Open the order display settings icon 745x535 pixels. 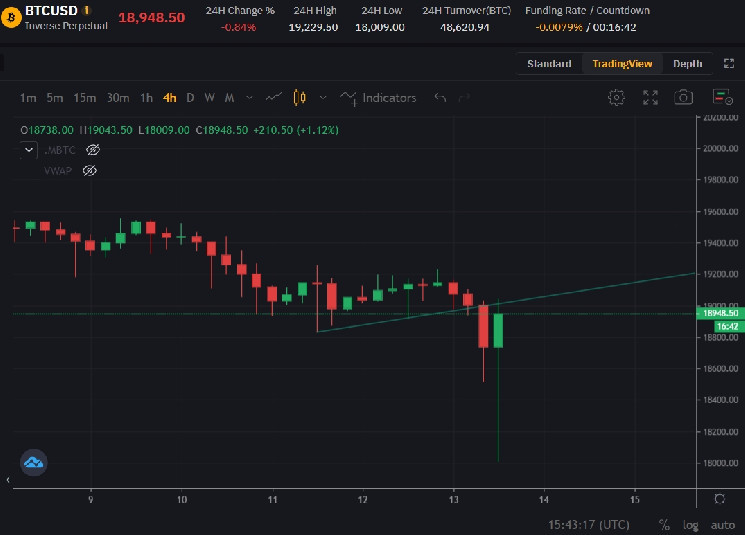722,97
